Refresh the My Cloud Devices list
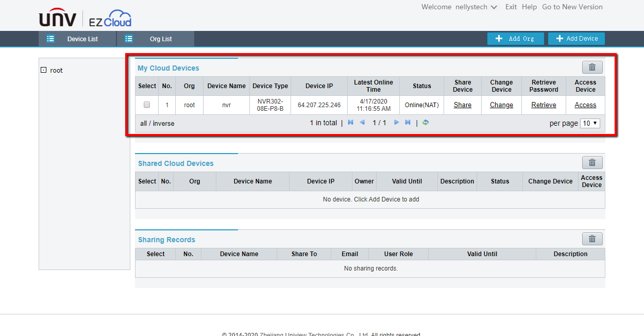This screenshot has height=336, width=644. (x=426, y=123)
